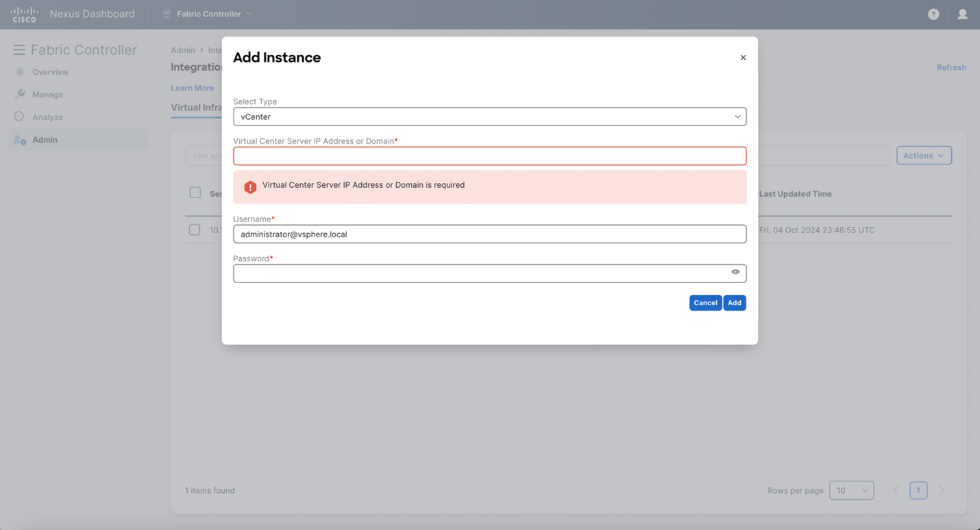Click the Fri, 04 Oct 2024 timestamp cell

pos(817,230)
